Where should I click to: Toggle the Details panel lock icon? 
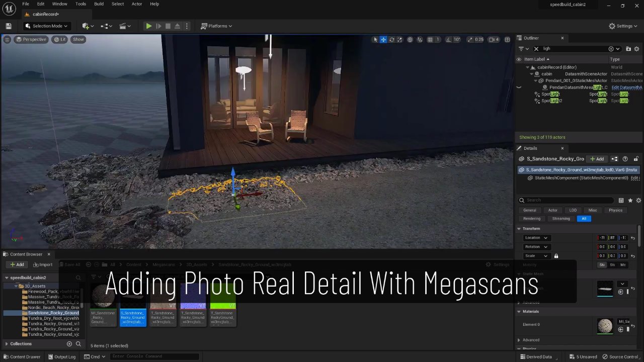(636, 159)
